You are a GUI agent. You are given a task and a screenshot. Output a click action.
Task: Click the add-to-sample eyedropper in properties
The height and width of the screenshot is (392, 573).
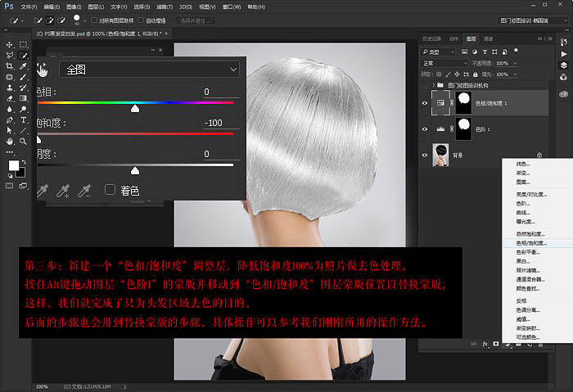point(63,191)
